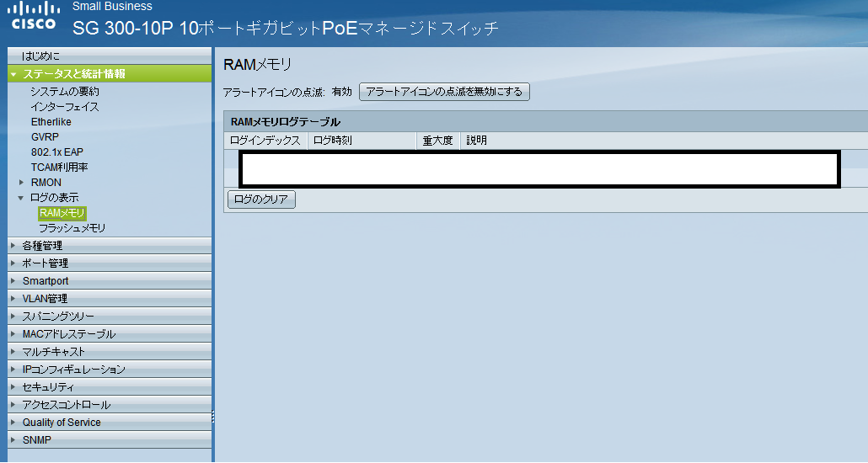Open GVRP statistics page

(x=45, y=136)
